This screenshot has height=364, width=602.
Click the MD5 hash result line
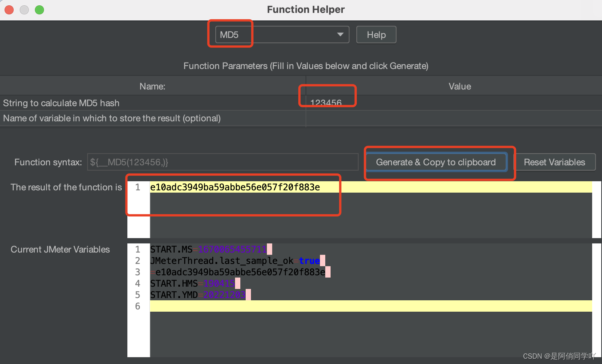[x=371, y=187]
